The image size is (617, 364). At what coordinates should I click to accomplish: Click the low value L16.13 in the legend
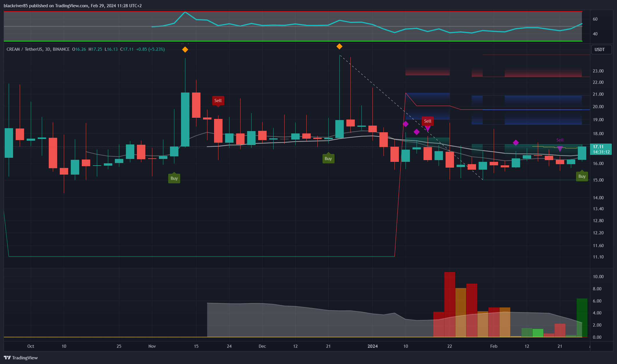point(111,49)
